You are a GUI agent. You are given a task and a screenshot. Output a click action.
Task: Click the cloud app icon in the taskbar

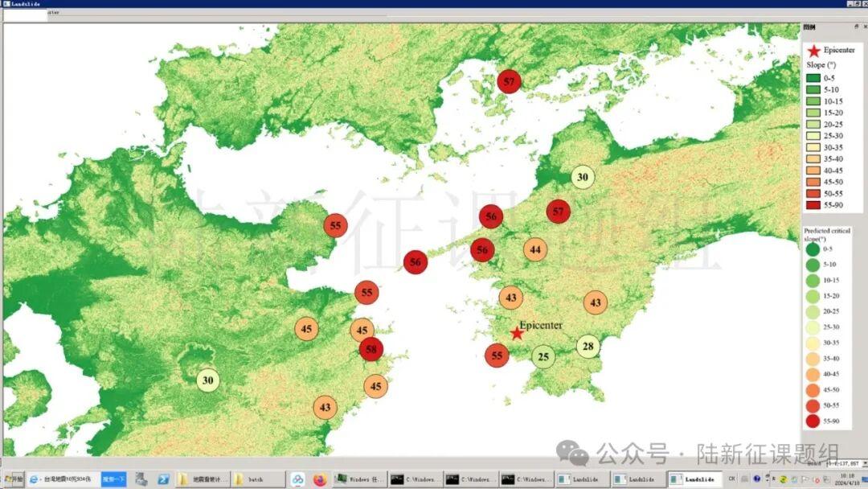(x=297, y=479)
